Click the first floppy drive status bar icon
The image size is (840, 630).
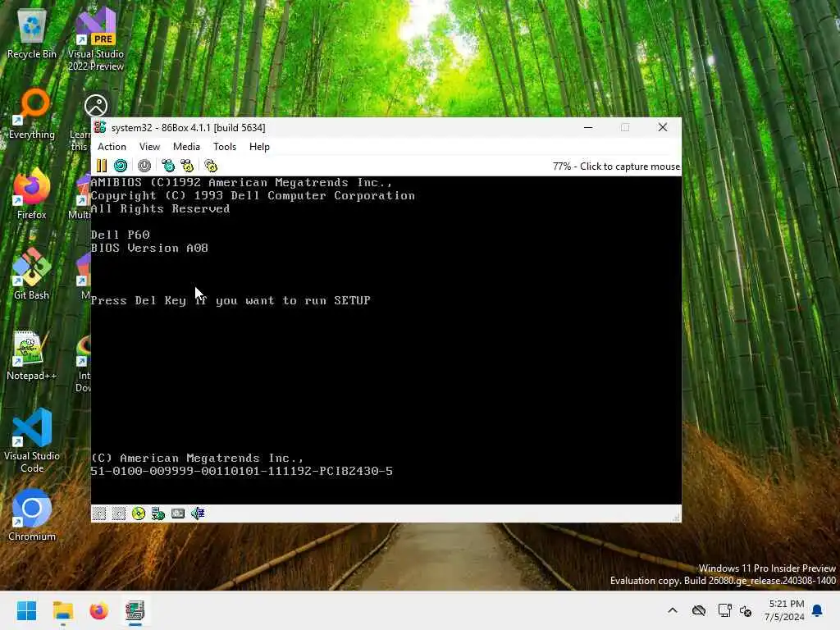pos(99,514)
